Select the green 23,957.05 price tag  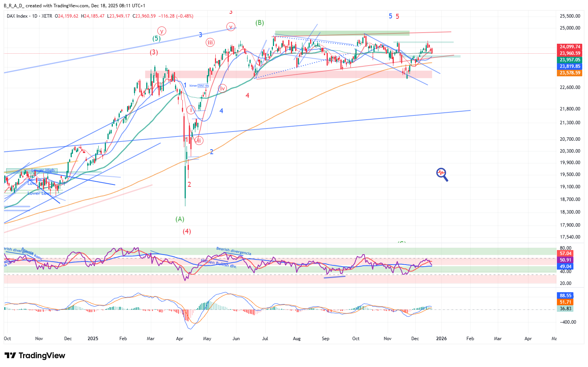coord(570,60)
